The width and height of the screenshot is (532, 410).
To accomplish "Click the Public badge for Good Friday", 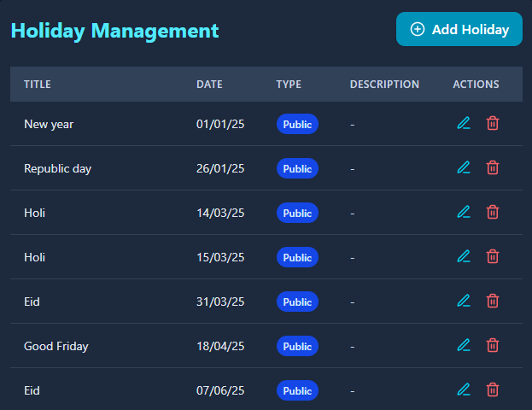I will tap(297, 346).
